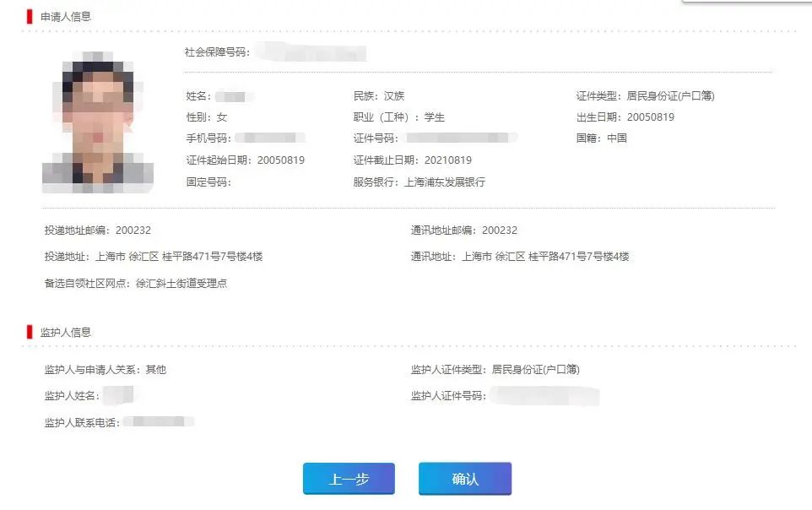Click the blurred 社会保障号码 value

[x=311, y=52]
